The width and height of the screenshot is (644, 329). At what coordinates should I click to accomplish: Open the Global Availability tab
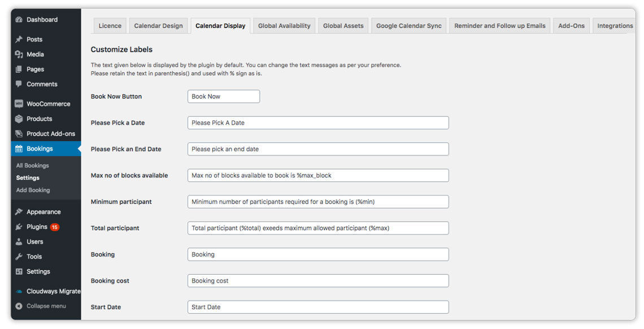click(284, 25)
